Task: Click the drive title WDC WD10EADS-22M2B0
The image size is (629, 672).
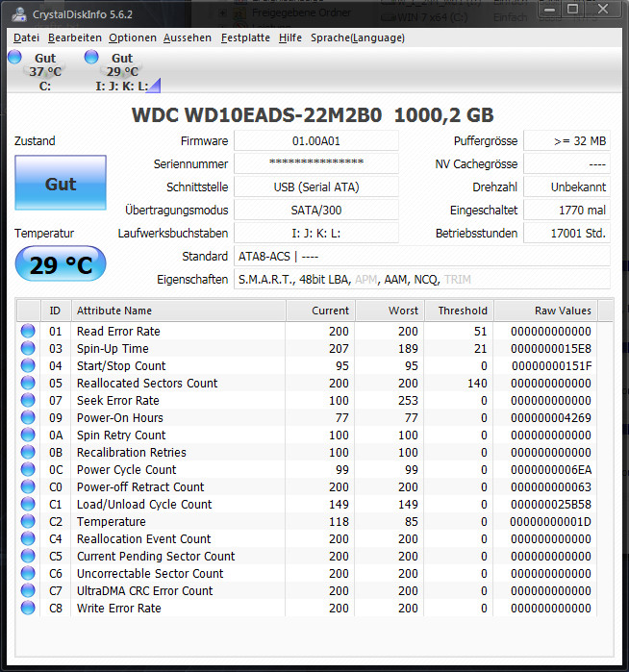Action: 257,114
